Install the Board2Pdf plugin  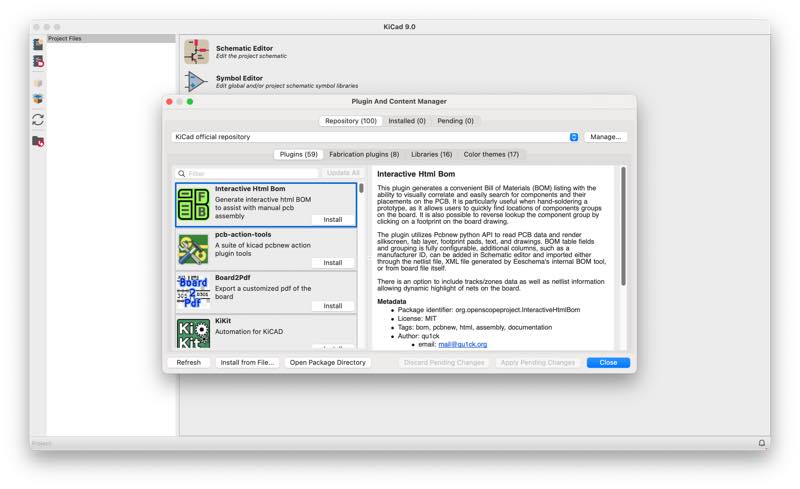[x=333, y=306]
